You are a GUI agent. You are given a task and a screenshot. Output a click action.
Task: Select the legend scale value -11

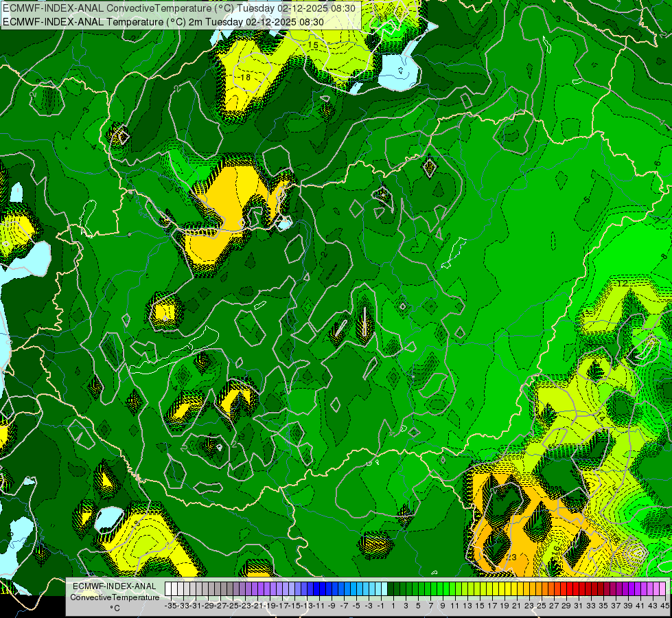(x=320, y=606)
